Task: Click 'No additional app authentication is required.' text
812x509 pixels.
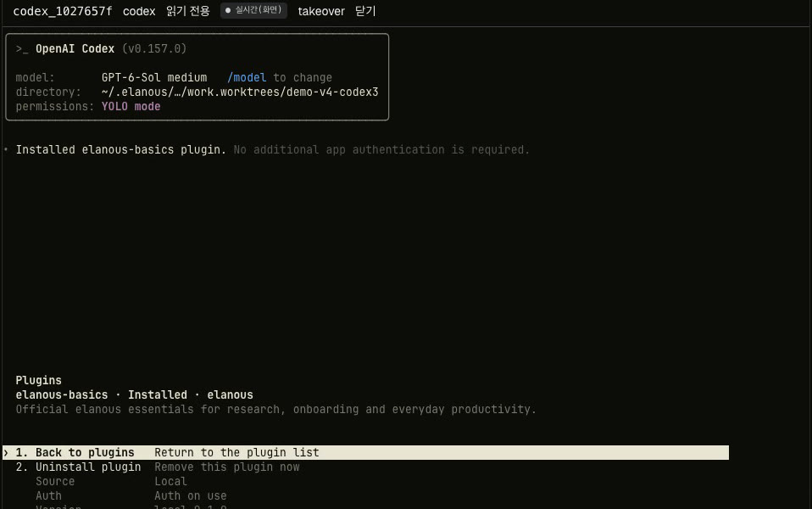Action: coord(381,150)
